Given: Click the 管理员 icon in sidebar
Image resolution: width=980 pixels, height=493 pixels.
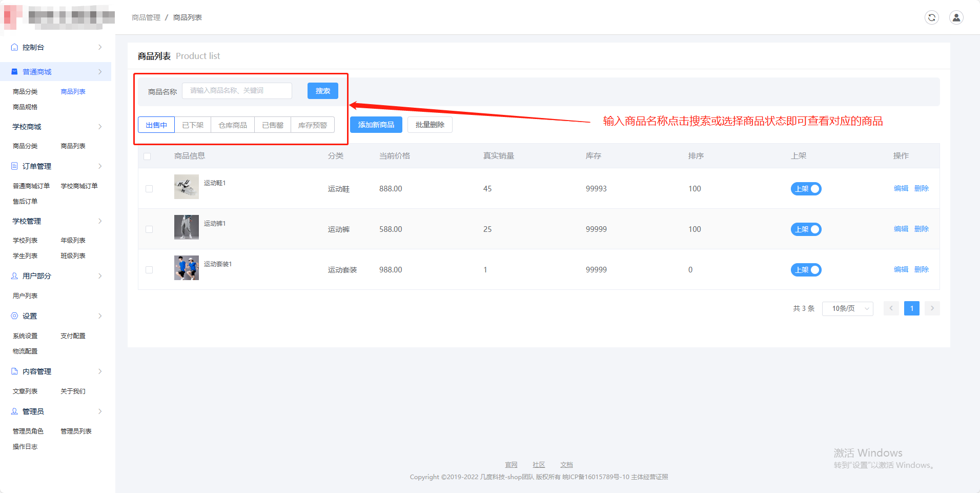Looking at the screenshot, I should 14,411.
